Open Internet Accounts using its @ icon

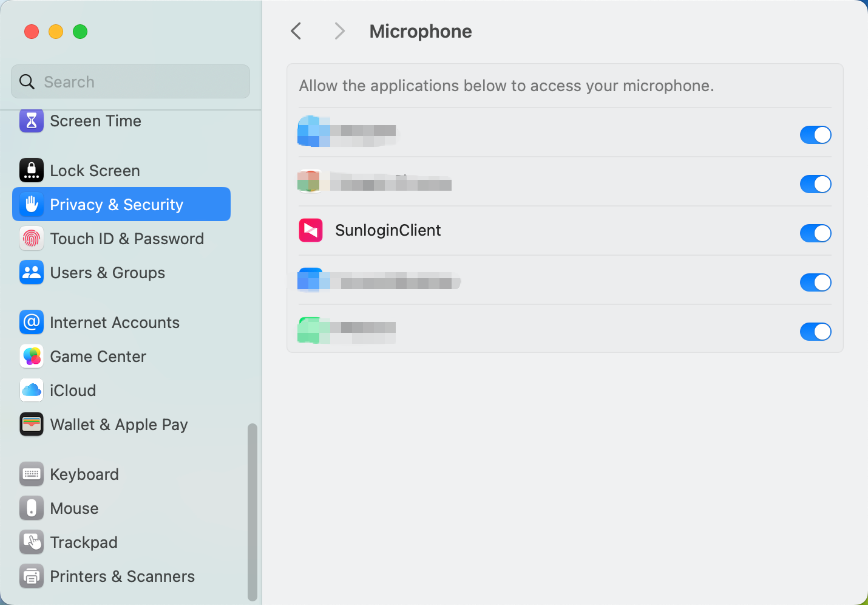point(32,322)
